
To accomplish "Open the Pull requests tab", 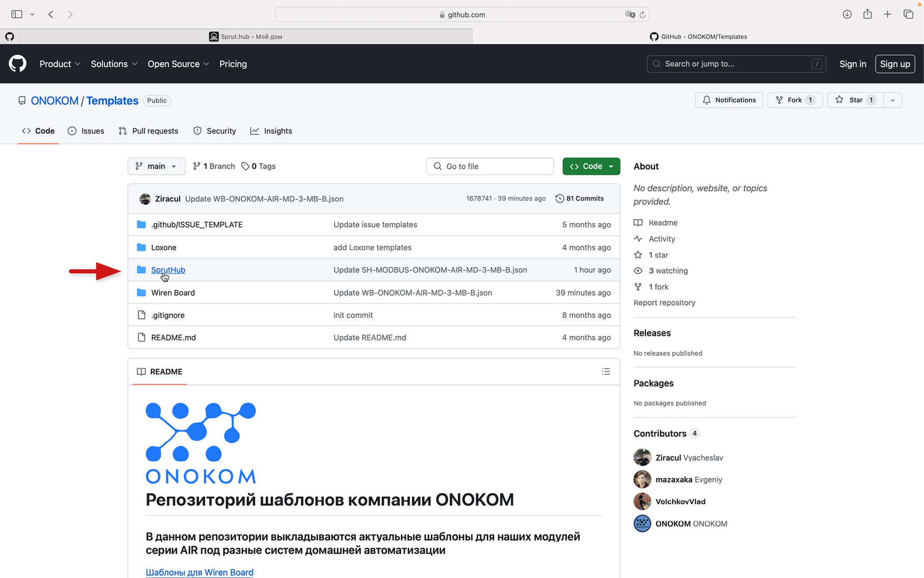I will (x=148, y=131).
